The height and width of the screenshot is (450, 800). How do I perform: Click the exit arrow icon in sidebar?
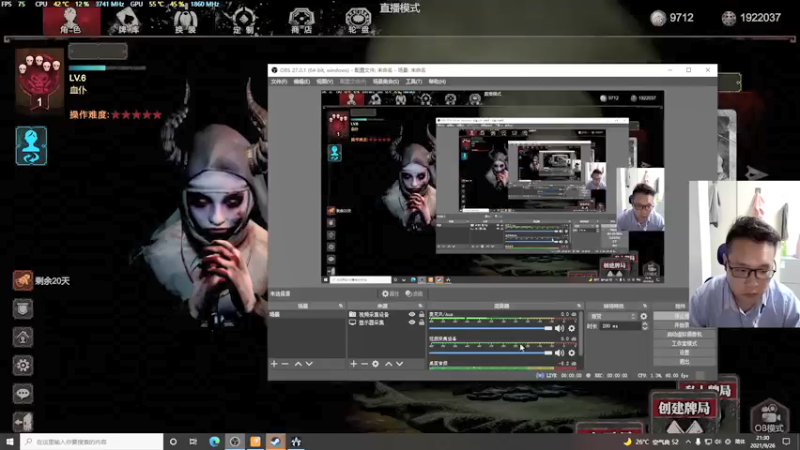pyautogui.click(x=23, y=422)
